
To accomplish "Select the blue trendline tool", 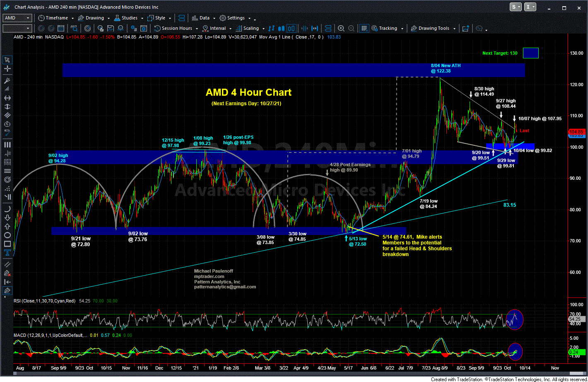I will coord(7,133).
